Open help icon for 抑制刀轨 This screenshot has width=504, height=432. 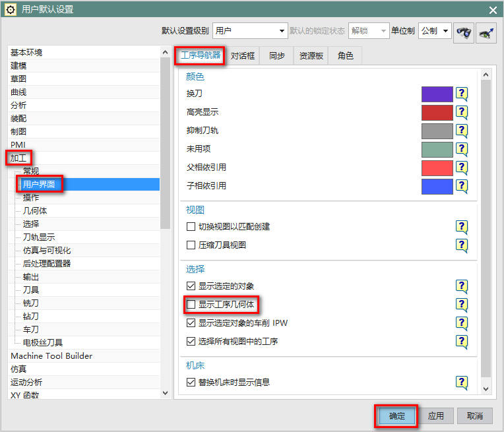[462, 131]
